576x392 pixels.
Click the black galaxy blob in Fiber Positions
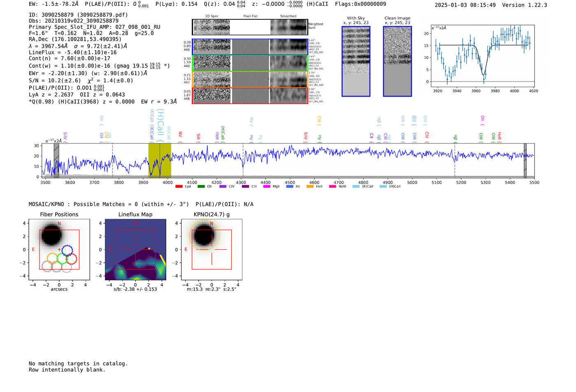51,235
